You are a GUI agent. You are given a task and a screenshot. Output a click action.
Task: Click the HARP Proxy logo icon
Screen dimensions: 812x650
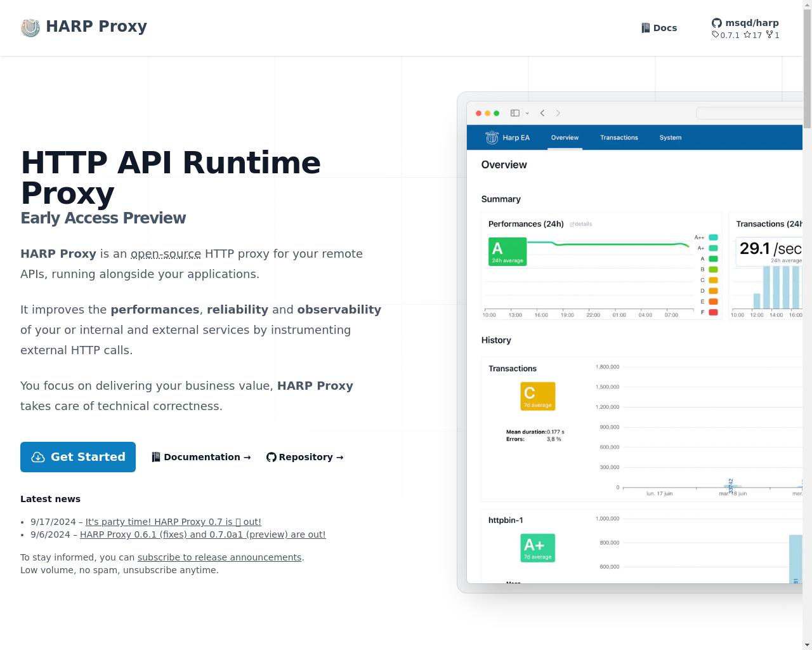(30, 27)
